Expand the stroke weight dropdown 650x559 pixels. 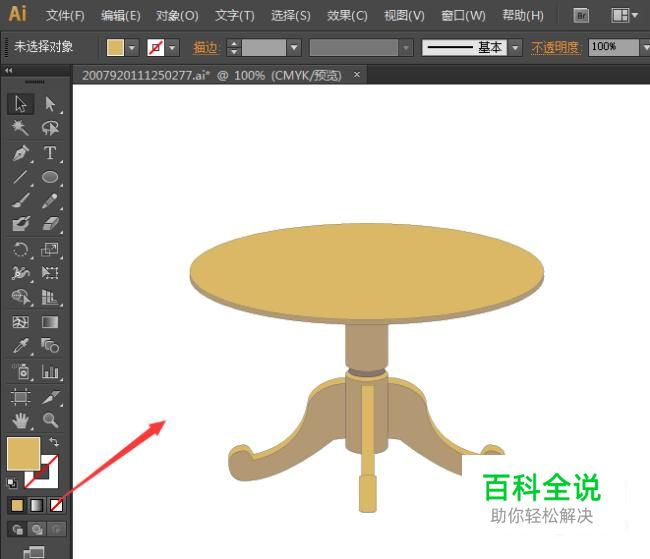(x=293, y=48)
